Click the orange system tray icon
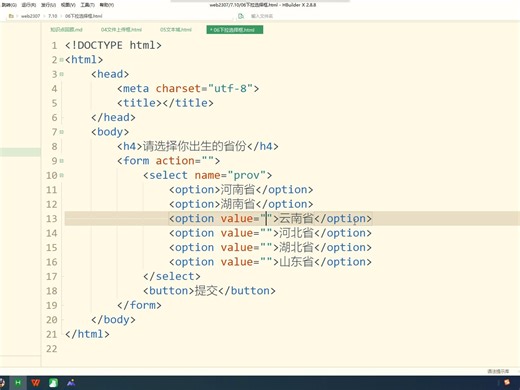Image resolution: width=520 pixels, height=390 pixels. pyautogui.click(x=507, y=382)
